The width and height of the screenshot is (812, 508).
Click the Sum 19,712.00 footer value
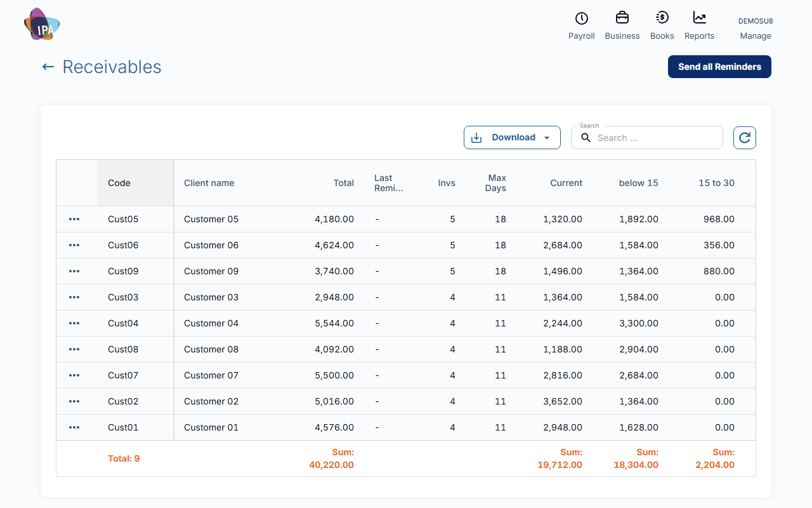(x=560, y=458)
